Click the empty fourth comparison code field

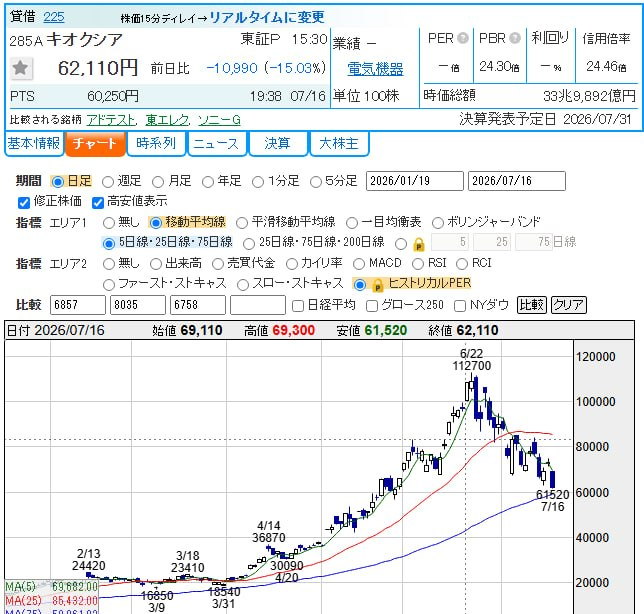(258, 305)
